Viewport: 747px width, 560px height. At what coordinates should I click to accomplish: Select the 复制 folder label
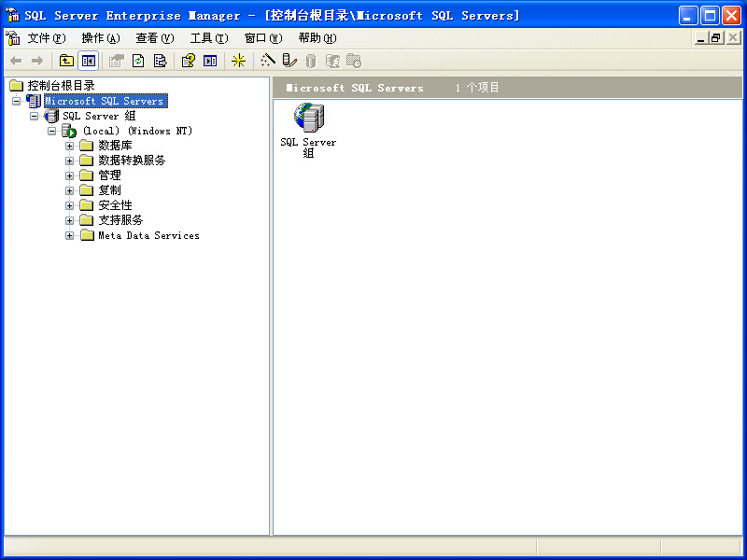tap(109, 190)
